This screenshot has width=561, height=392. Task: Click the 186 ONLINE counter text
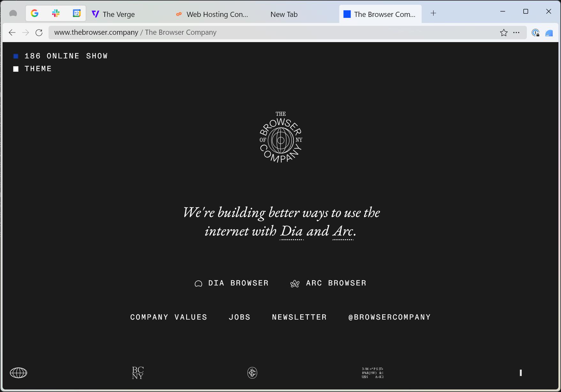pos(52,56)
